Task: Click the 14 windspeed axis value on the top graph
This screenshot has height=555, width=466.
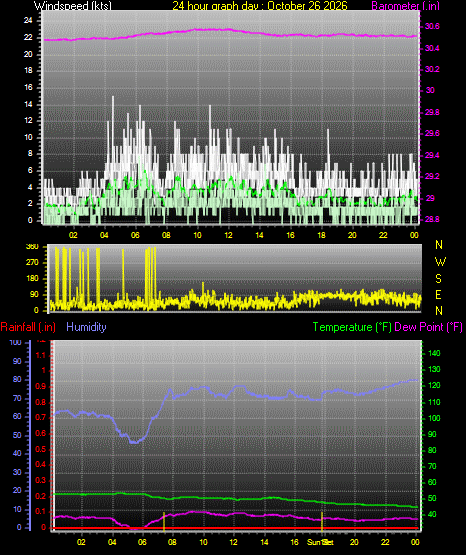Action: pos(28,104)
